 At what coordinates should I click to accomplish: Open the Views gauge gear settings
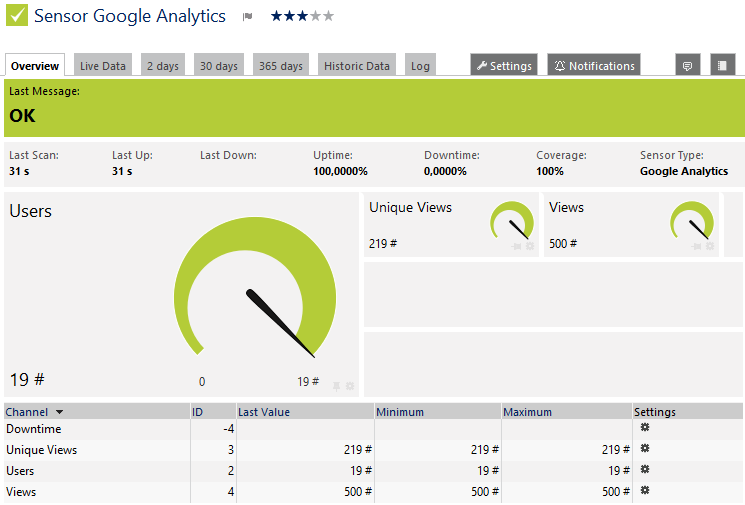(710, 246)
